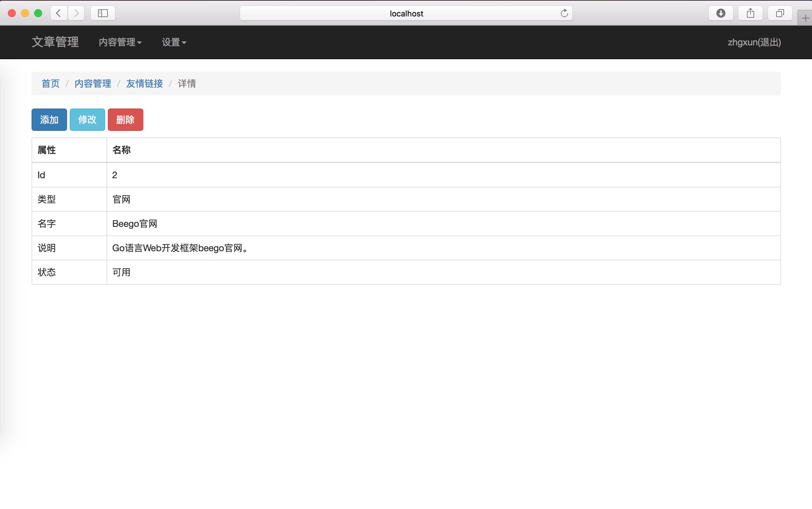Open 内容管理 breadcrumb link

(93, 84)
